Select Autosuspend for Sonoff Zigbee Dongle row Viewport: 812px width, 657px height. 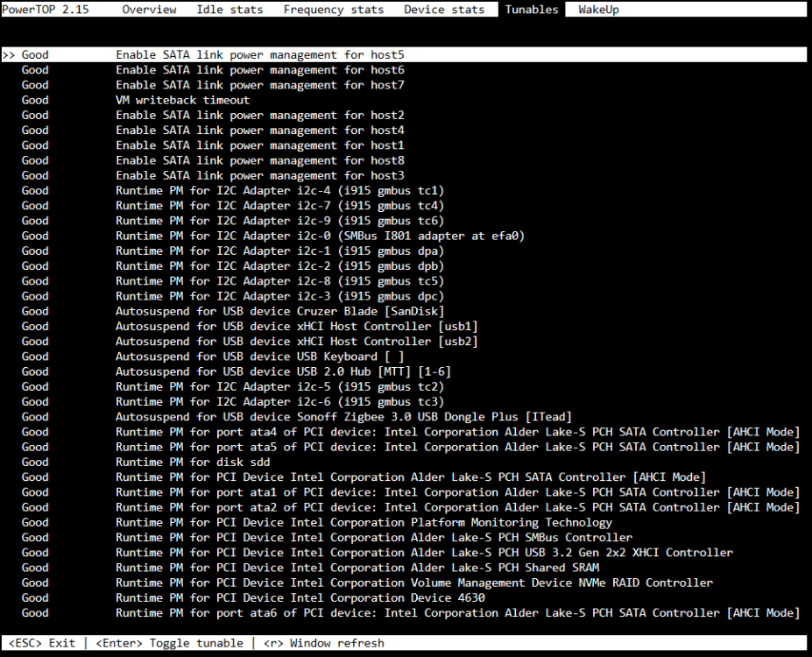tap(404, 416)
